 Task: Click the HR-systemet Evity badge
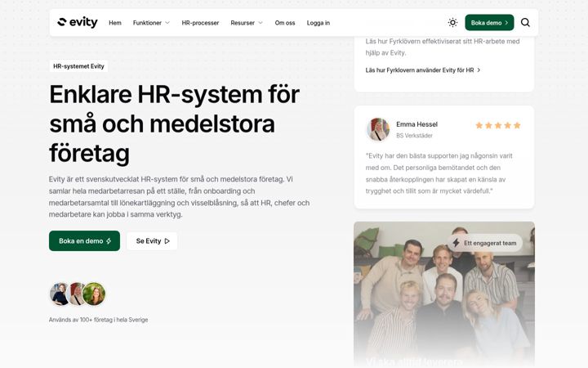pyautogui.click(x=78, y=66)
